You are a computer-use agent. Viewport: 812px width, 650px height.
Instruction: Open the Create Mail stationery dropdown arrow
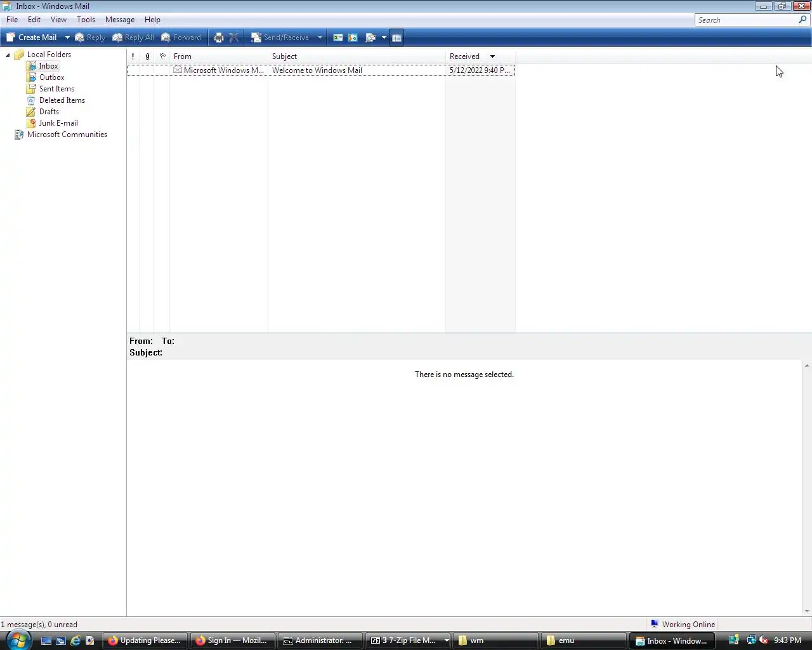coord(67,37)
